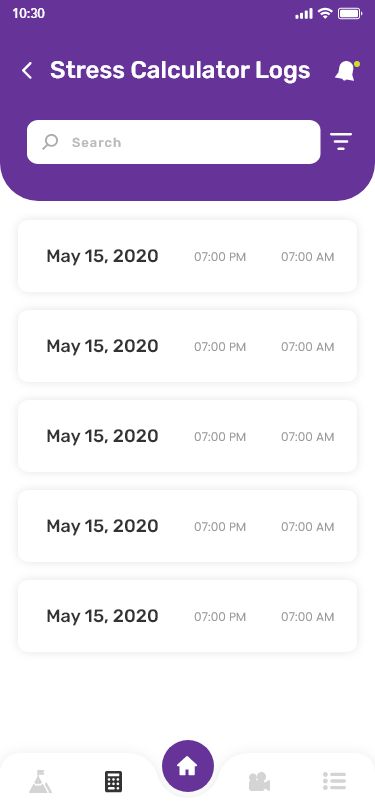Open the fifth May 15, 2020 log entry

(188, 616)
